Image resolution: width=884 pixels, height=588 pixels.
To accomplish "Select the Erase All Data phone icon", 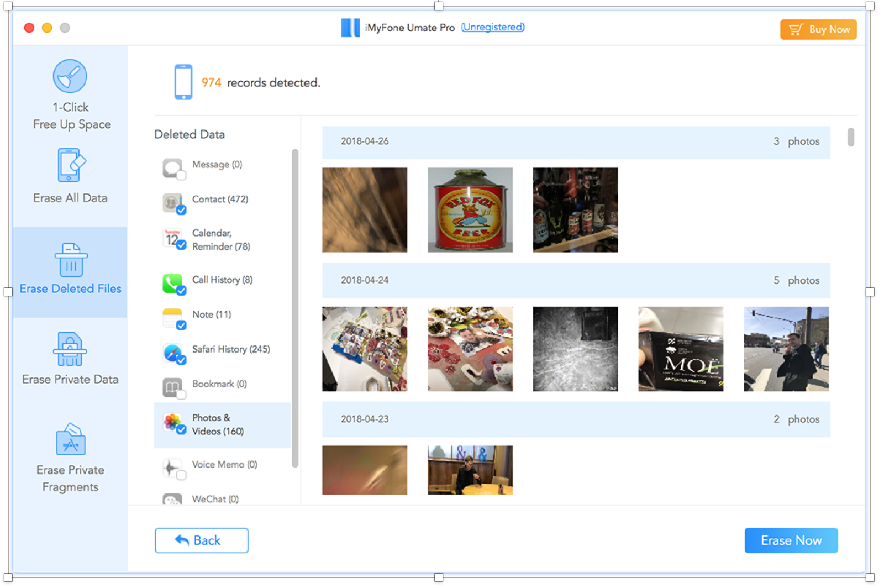I will 71,165.
